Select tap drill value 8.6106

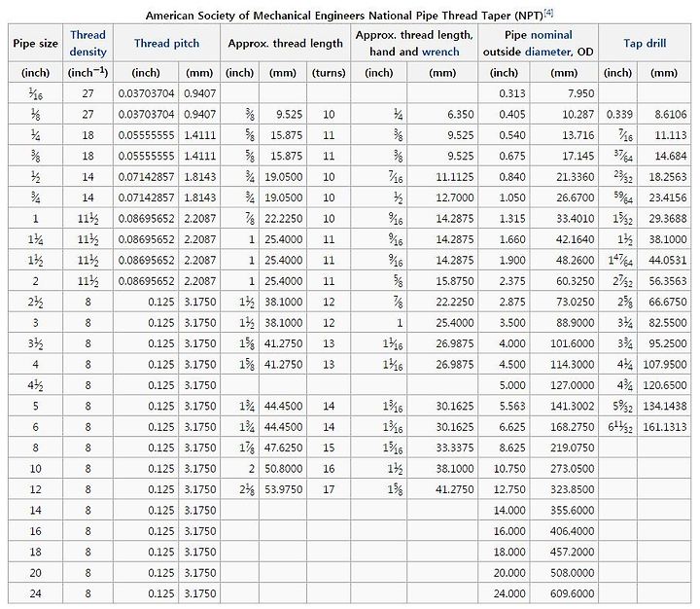tap(671, 115)
